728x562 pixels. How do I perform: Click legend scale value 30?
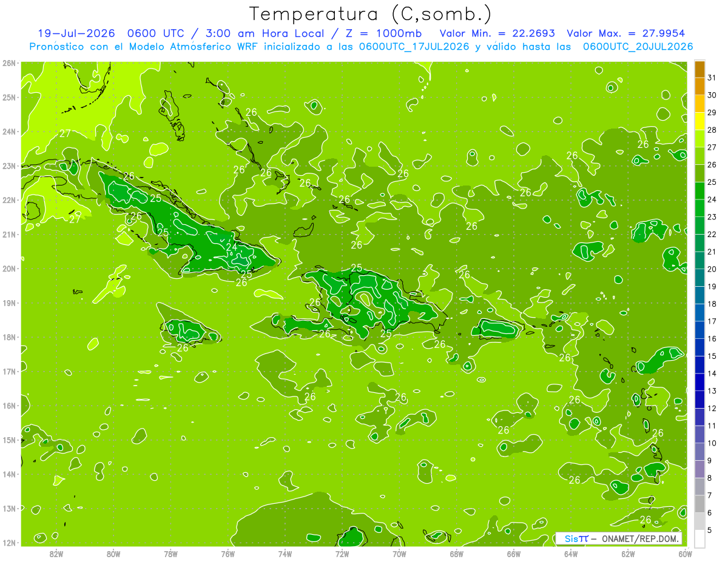[712, 95]
